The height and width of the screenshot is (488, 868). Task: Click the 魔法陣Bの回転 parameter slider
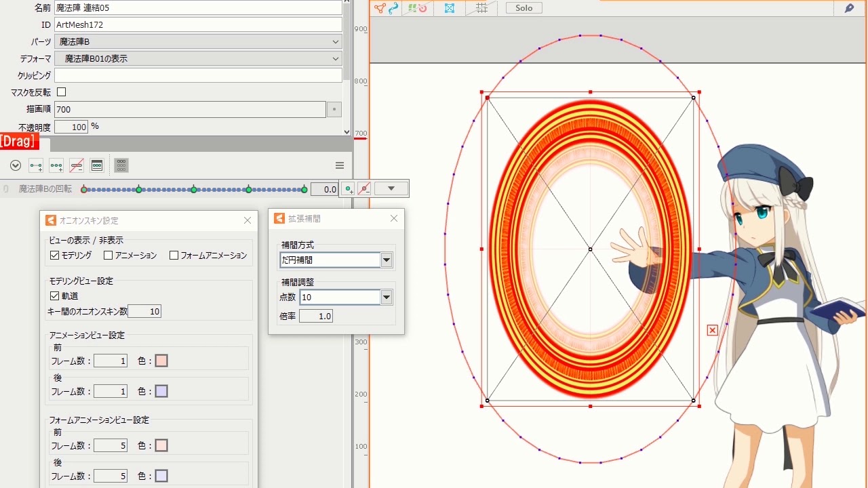tap(194, 190)
